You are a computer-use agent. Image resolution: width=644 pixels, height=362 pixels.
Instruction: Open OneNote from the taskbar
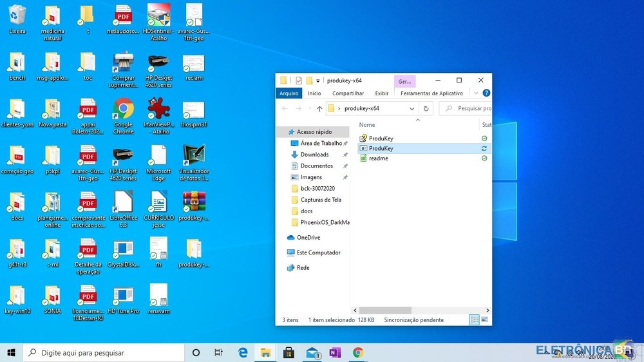click(335, 352)
